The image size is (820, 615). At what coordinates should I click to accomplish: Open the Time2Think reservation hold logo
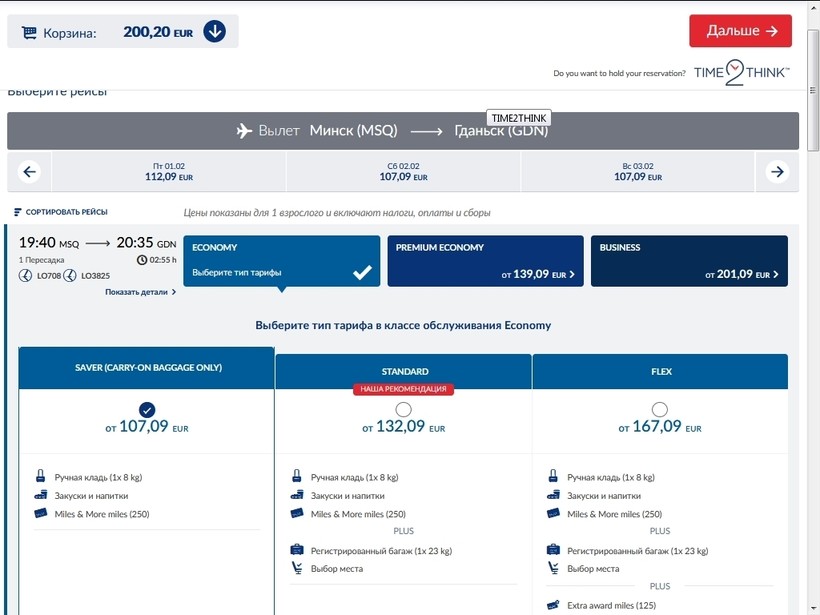741,73
